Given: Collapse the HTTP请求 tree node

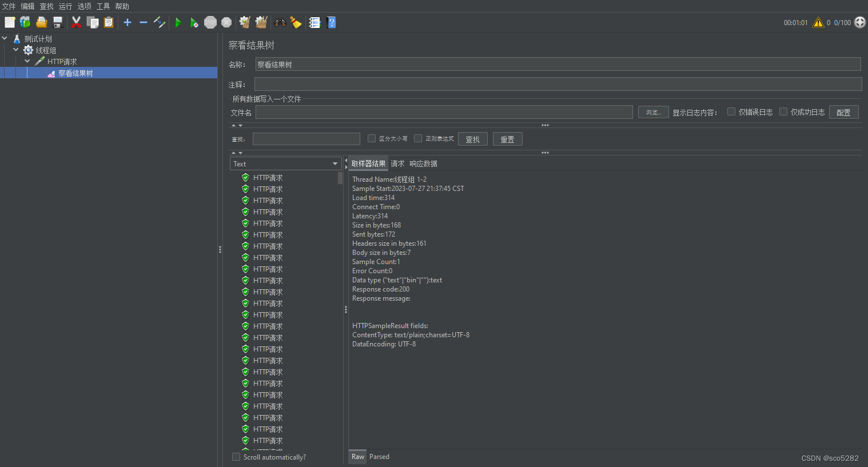Looking at the screenshot, I should 27,61.
